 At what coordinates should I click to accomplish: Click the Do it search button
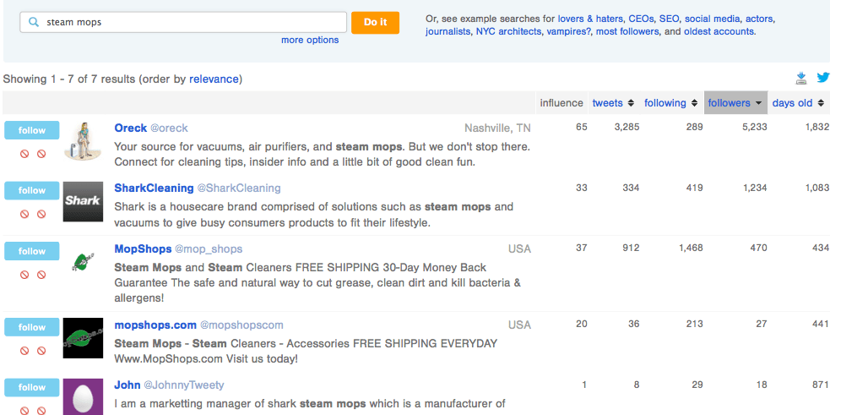coord(376,22)
